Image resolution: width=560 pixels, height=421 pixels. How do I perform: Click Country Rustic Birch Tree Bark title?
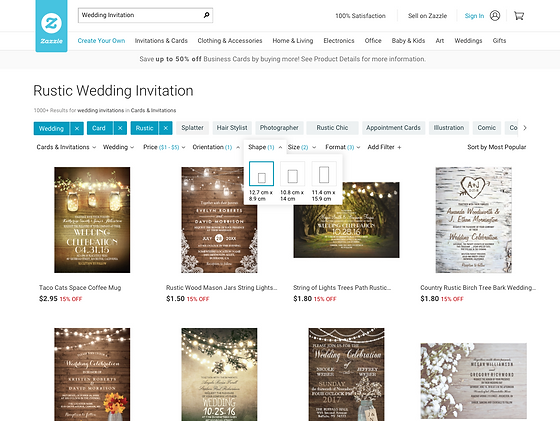click(478, 288)
